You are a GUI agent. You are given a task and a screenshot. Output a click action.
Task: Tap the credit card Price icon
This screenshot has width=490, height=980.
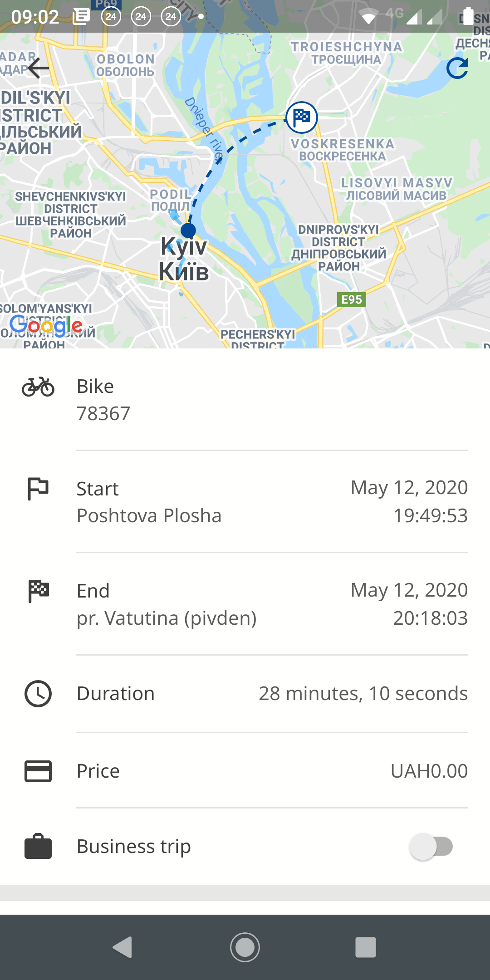point(38,771)
